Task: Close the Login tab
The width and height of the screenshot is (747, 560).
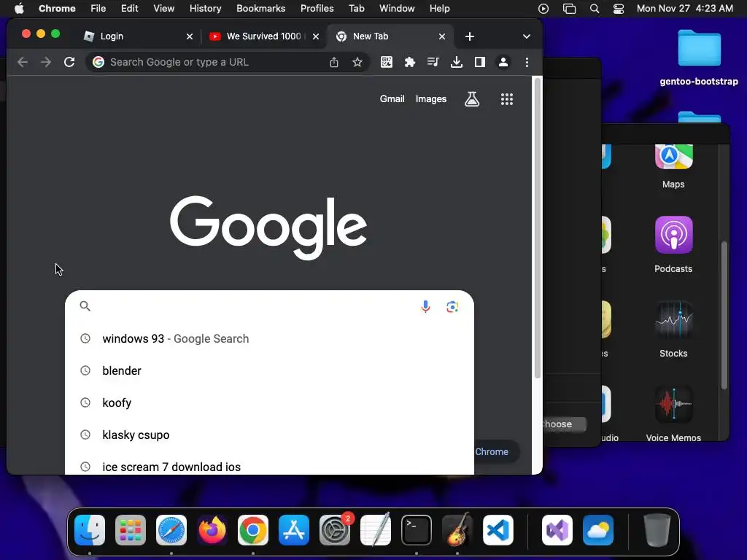Action: (x=190, y=36)
